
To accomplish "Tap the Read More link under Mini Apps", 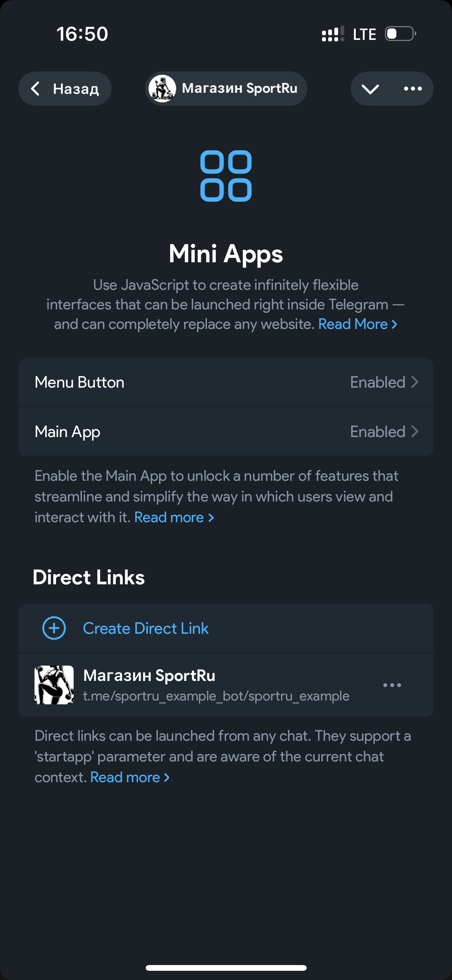I will pos(357,324).
